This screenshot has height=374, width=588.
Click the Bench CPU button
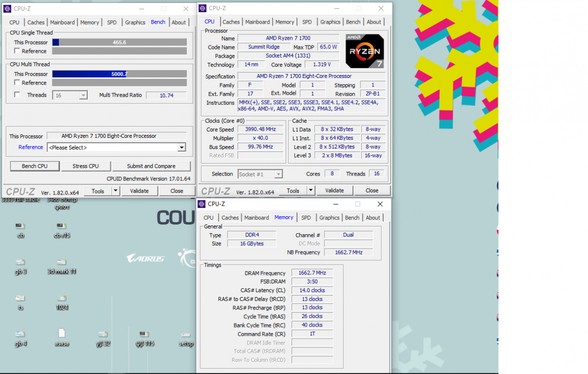35,166
